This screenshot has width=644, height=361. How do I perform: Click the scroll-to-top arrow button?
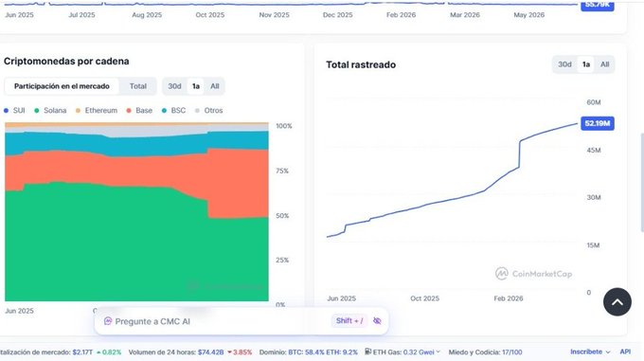617,302
